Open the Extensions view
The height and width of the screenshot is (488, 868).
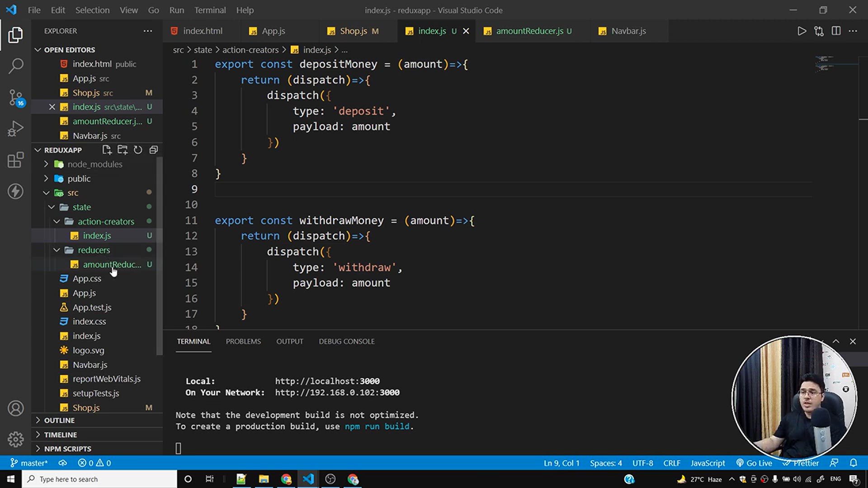click(x=15, y=160)
